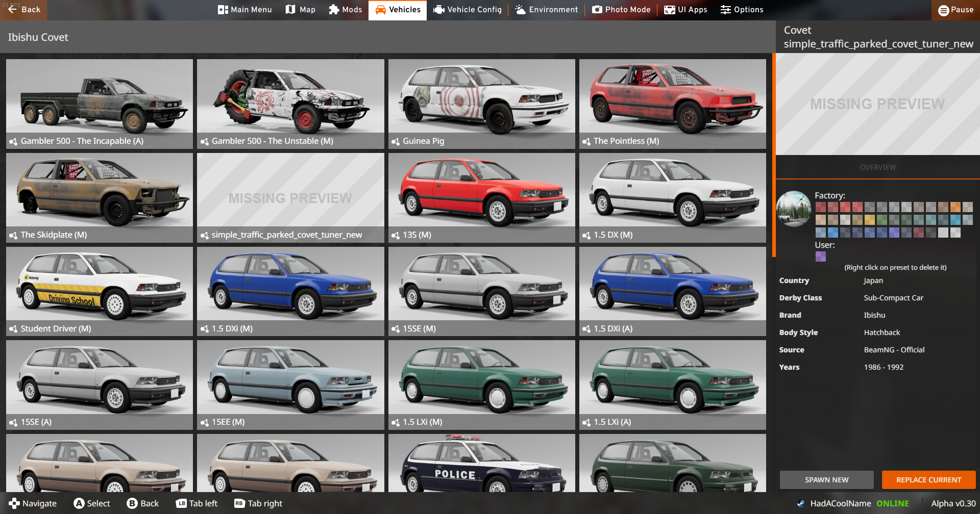Click the A button Select hint icon
Viewport: 980px width, 514px height.
79,503
